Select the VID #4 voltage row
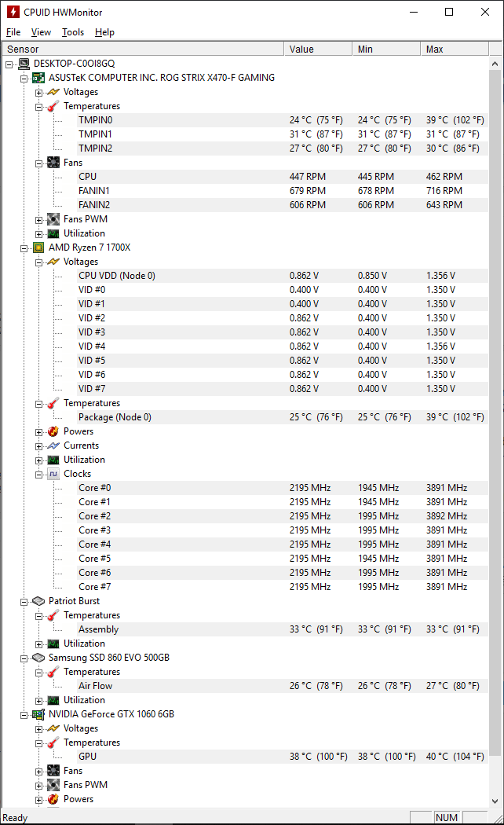Screen dimensions: 504x825 tap(282, 346)
